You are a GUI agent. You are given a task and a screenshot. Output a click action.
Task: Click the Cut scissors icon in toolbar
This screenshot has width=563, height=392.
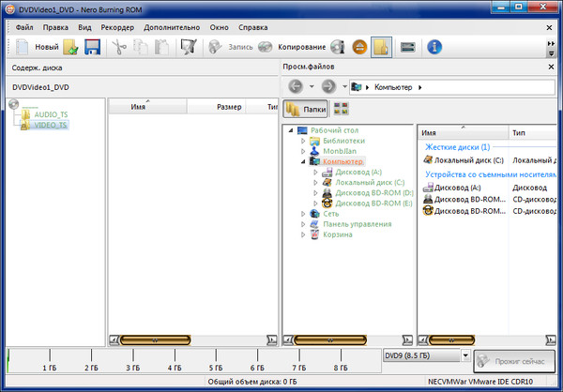pyautogui.click(x=118, y=46)
